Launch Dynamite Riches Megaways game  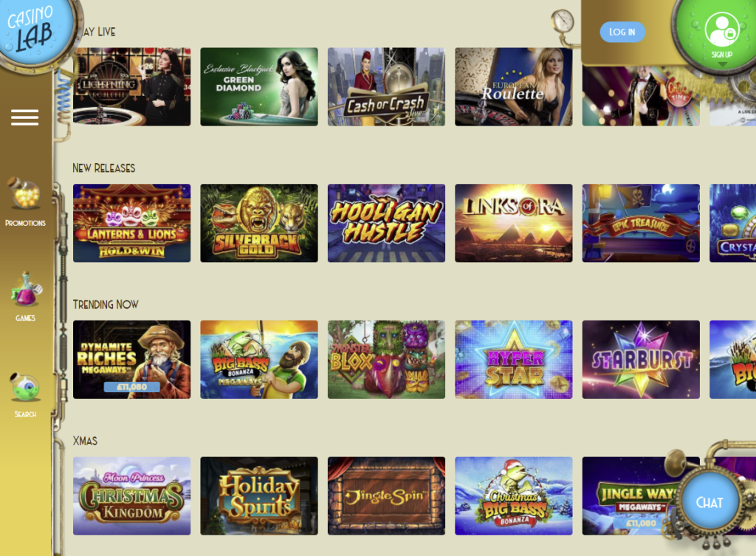pos(131,360)
